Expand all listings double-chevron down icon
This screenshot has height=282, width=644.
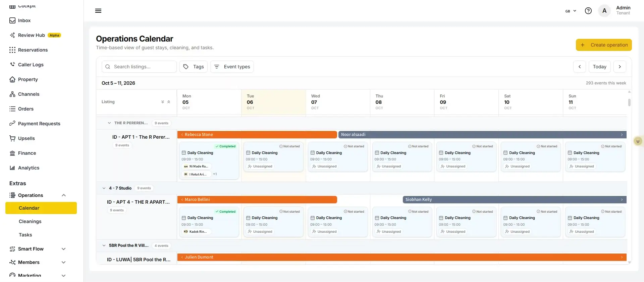point(163,102)
